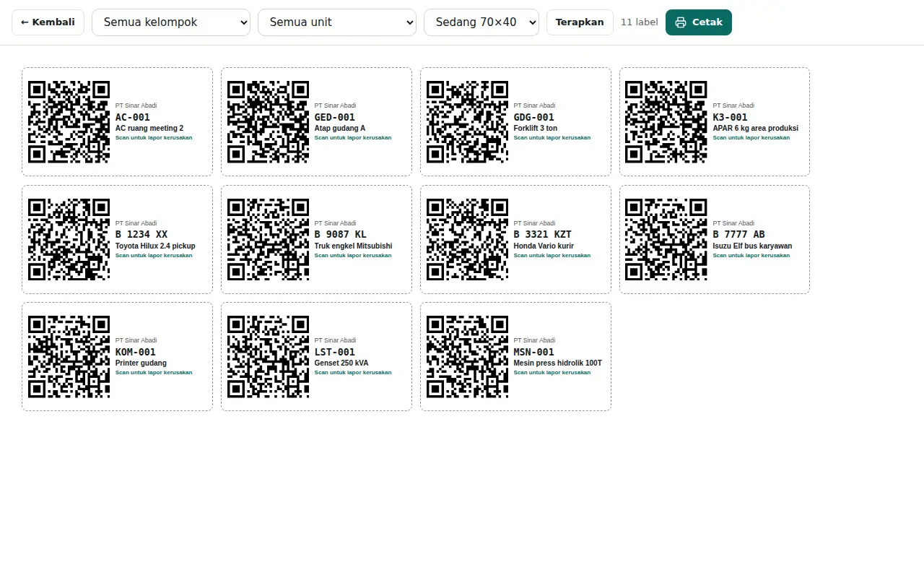Select the GED-001 label code text

pos(335,117)
